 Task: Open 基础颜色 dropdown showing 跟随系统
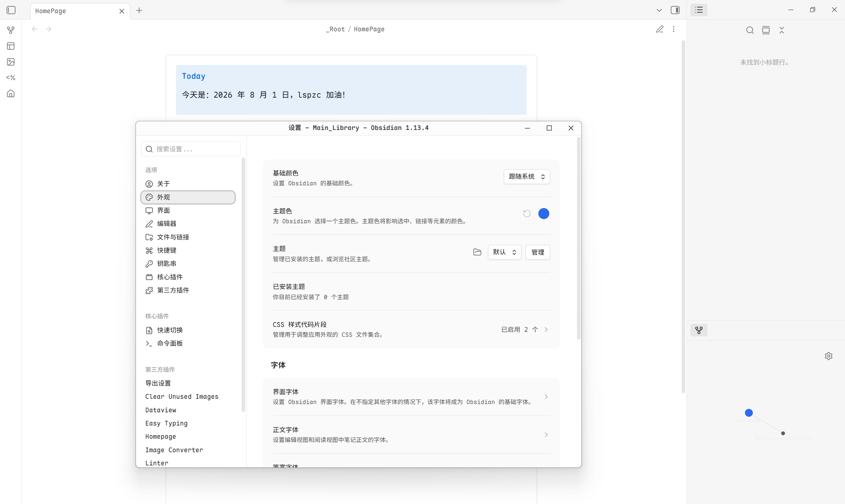(526, 176)
